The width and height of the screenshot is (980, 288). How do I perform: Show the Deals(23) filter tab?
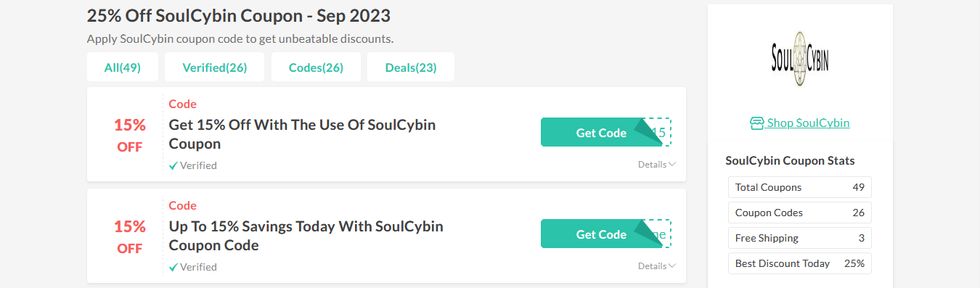pyautogui.click(x=411, y=67)
